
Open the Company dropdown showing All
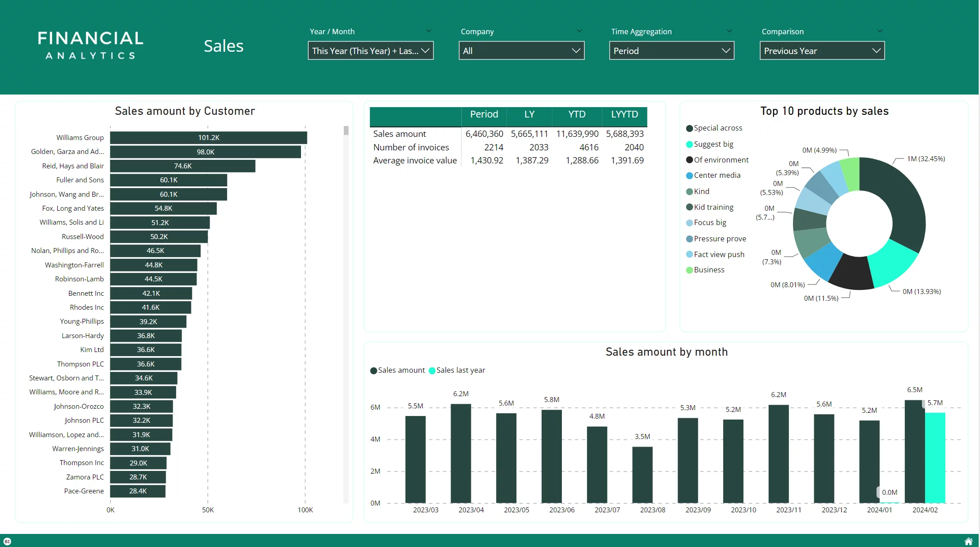(x=521, y=50)
